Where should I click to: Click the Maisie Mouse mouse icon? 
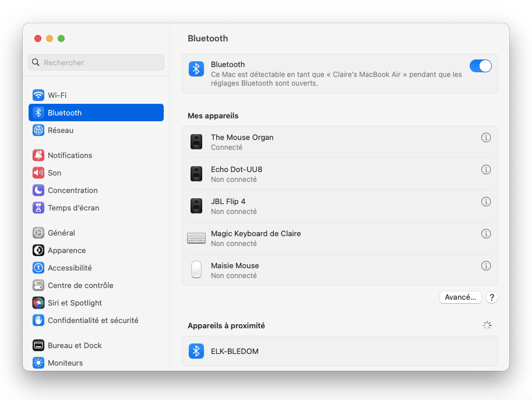[196, 269]
